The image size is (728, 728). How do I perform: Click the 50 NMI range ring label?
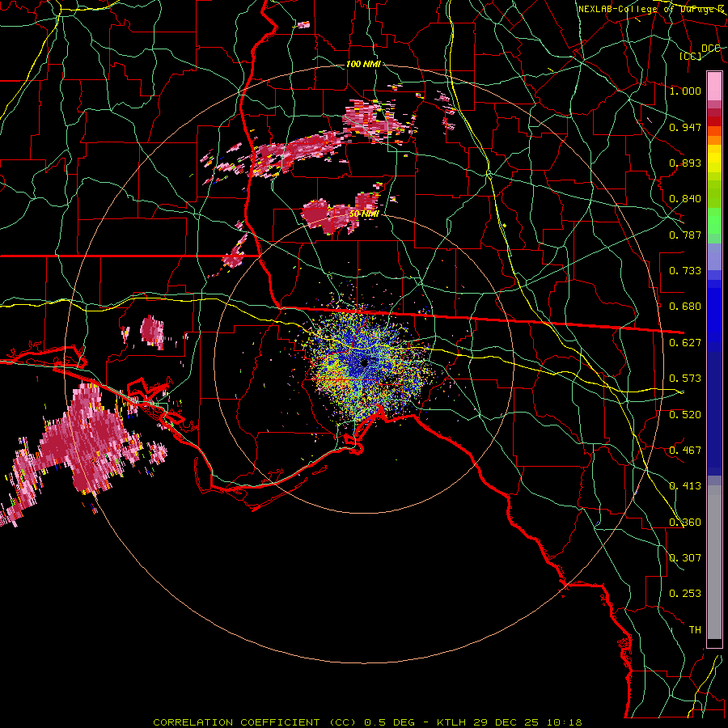[364, 214]
